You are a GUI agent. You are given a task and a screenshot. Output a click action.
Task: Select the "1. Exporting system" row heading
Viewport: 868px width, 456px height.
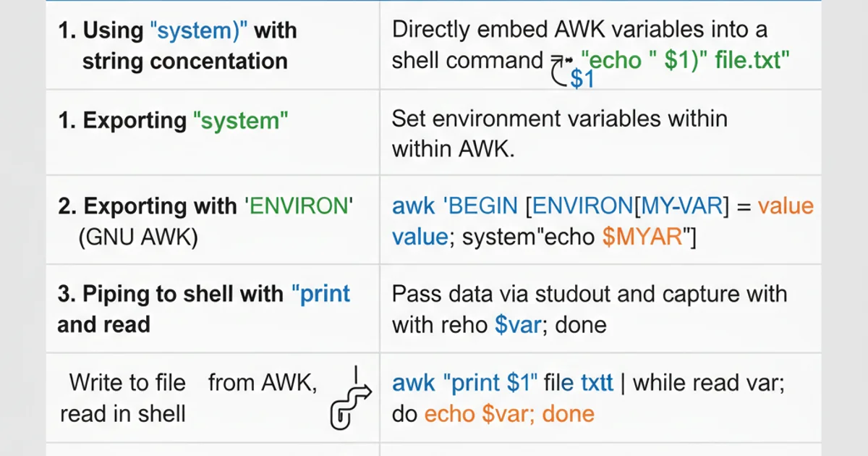click(173, 120)
